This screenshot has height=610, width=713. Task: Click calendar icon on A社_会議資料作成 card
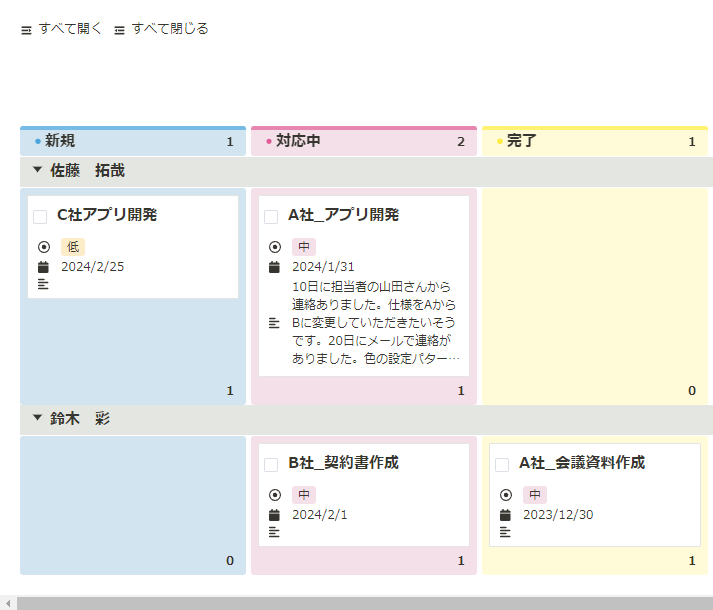click(505, 515)
